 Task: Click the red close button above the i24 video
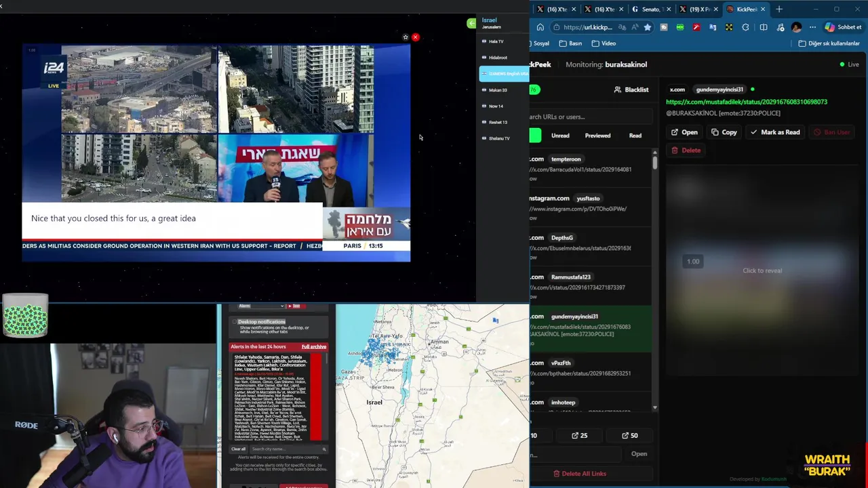(x=416, y=37)
